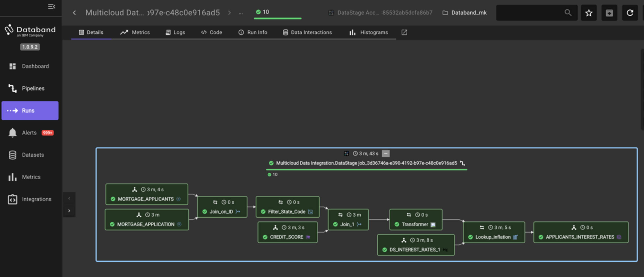644x277 pixels.
Task: Click the header task count 10
Action: [262, 12]
